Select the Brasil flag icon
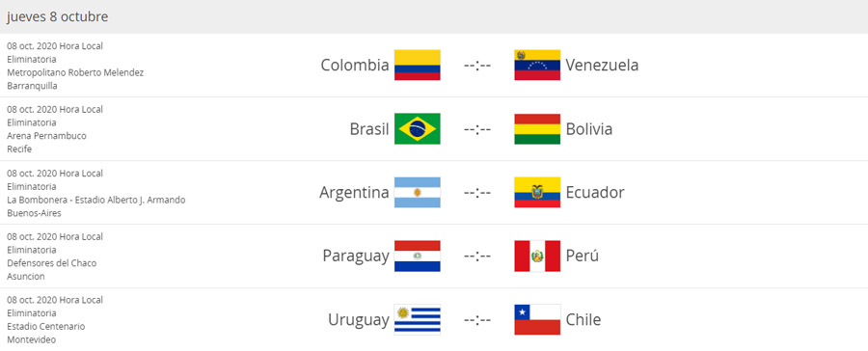The height and width of the screenshot is (351, 868). tap(418, 129)
